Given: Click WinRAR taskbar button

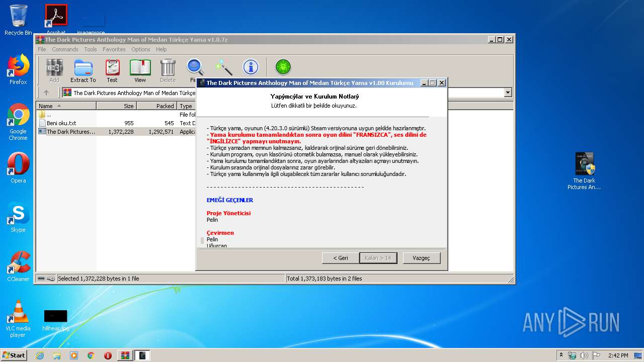Looking at the screenshot, I should click(125, 355).
